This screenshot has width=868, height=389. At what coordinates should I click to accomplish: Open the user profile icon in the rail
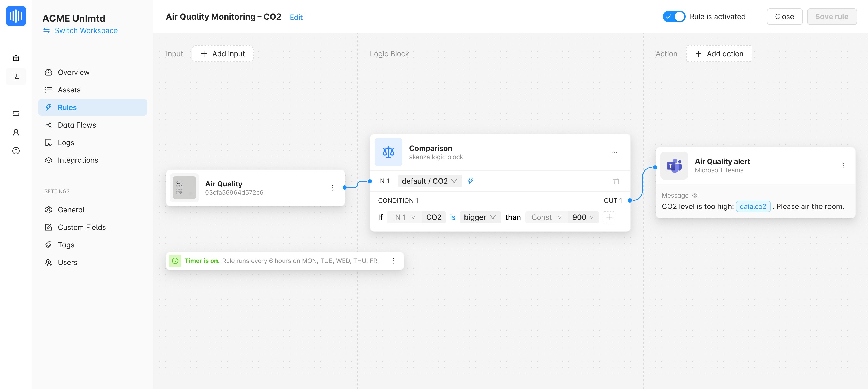click(x=16, y=132)
